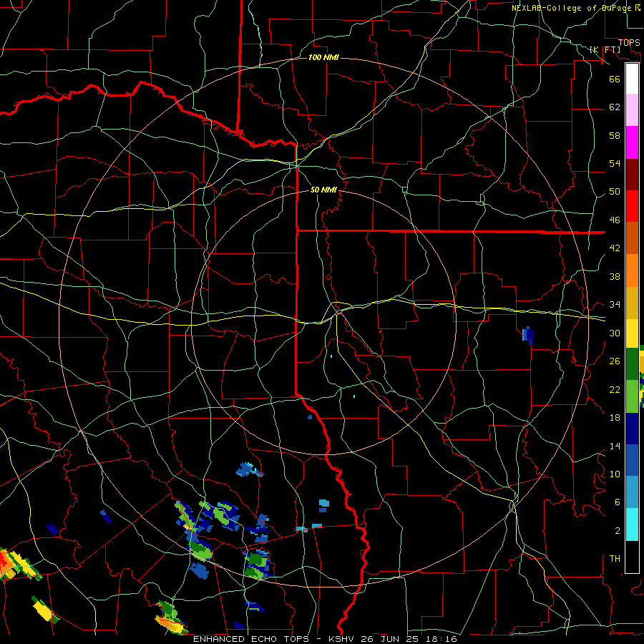Click the legend value "62"
This screenshot has width=644, height=644.
click(615, 107)
